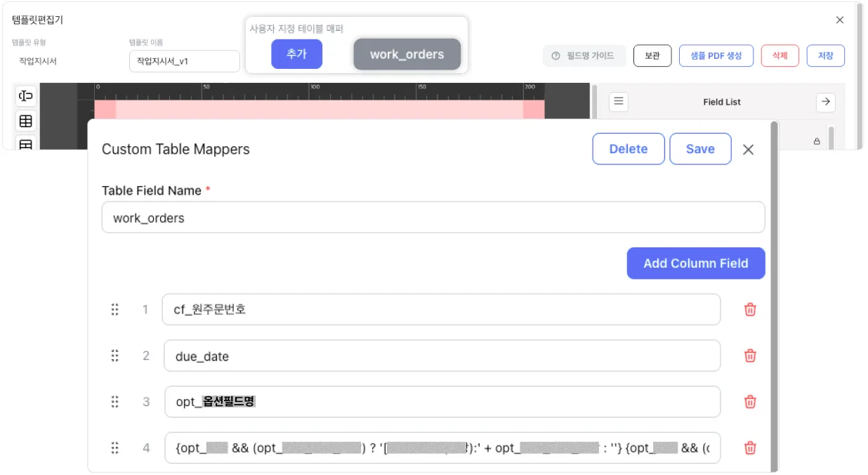Delete column row 1 with trash icon
868x475 pixels.
(x=750, y=309)
